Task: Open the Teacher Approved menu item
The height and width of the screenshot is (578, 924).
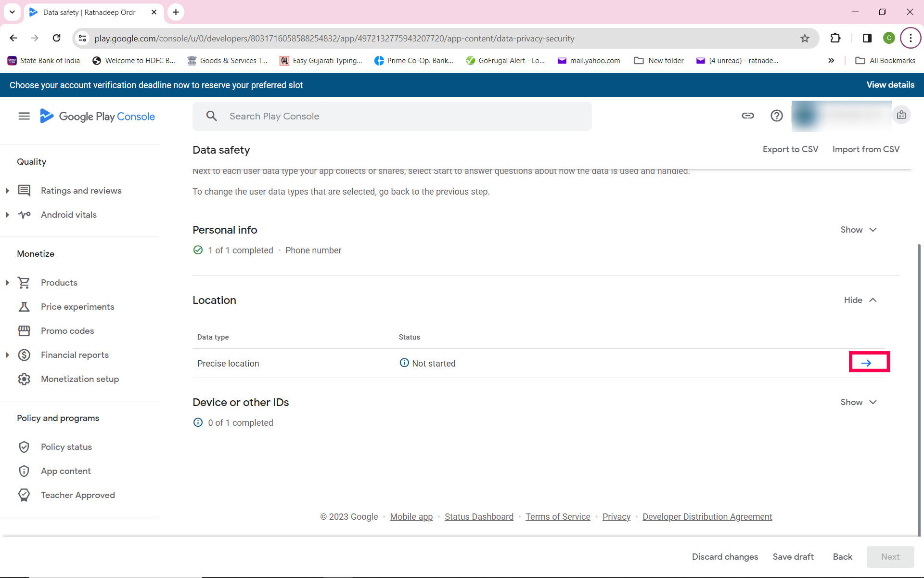Action: 78,495
